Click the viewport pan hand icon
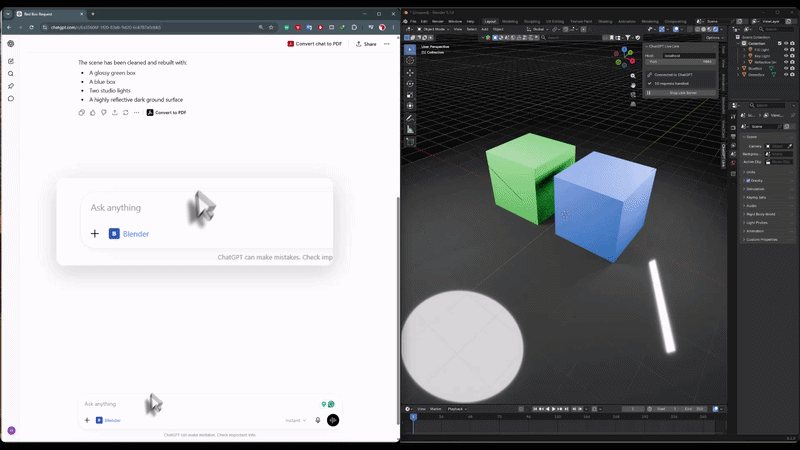 (x=633, y=85)
